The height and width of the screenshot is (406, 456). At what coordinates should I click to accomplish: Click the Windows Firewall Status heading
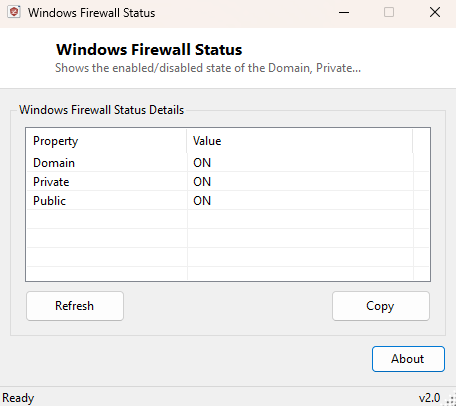coord(149,50)
